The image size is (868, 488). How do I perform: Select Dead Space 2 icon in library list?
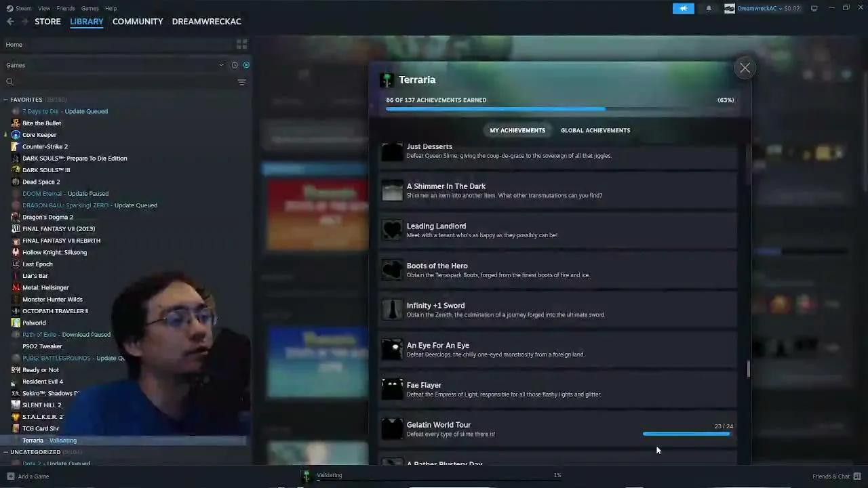(16, 182)
